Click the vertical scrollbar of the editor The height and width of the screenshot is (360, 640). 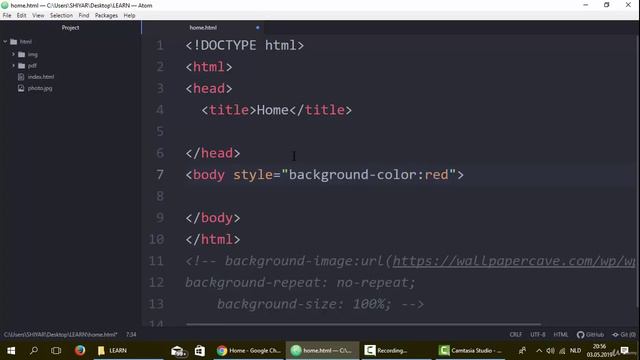point(638,171)
